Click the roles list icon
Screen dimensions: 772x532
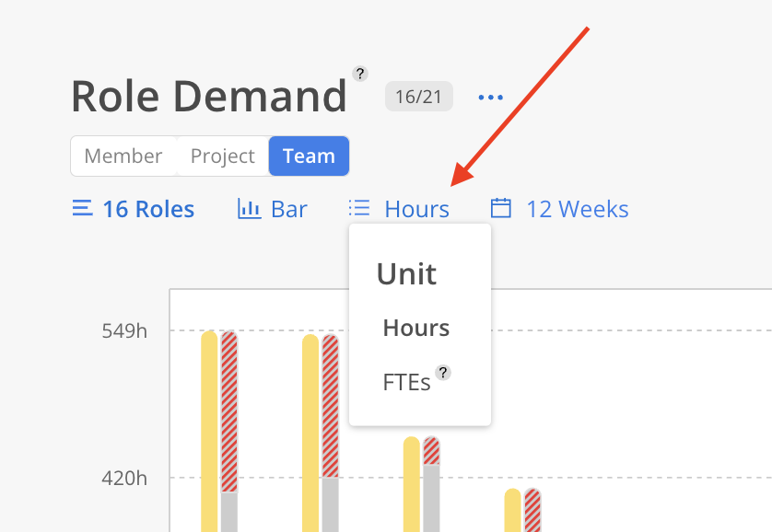pyautogui.click(x=82, y=208)
